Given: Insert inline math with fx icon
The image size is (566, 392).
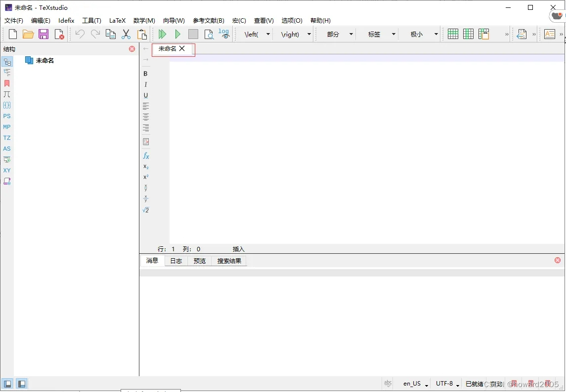Looking at the screenshot, I should [146, 156].
